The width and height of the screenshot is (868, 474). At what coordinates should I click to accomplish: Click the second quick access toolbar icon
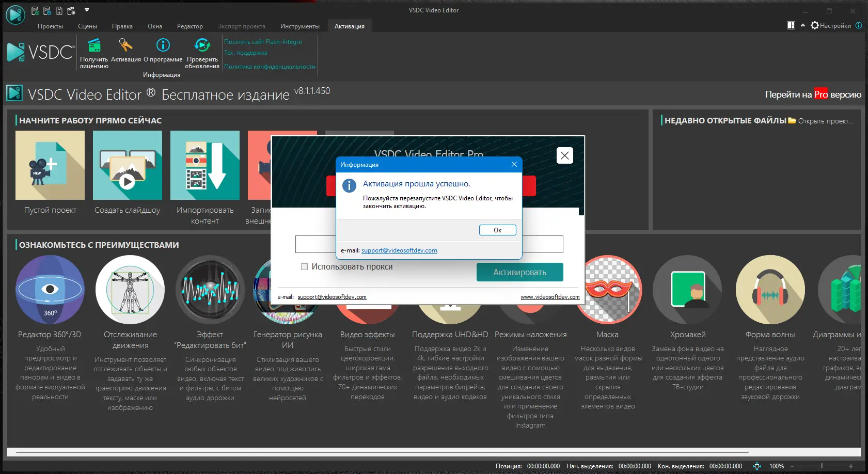47,11
